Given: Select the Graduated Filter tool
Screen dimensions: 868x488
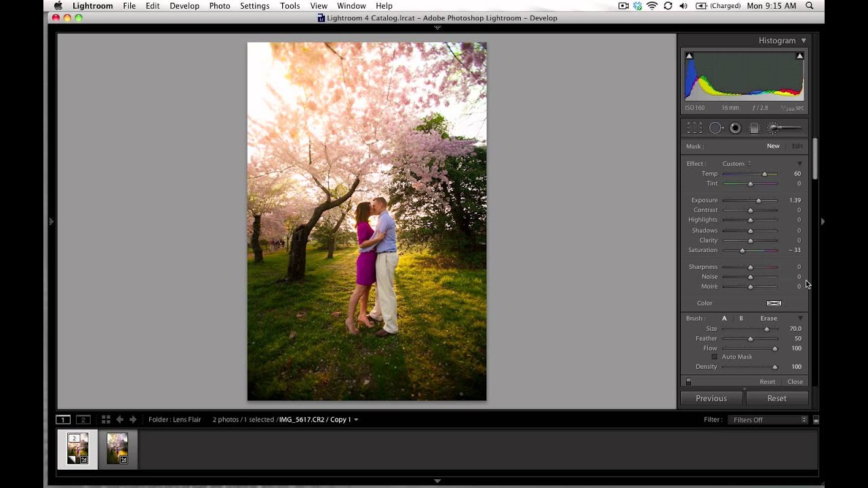Looking at the screenshot, I should (x=754, y=127).
